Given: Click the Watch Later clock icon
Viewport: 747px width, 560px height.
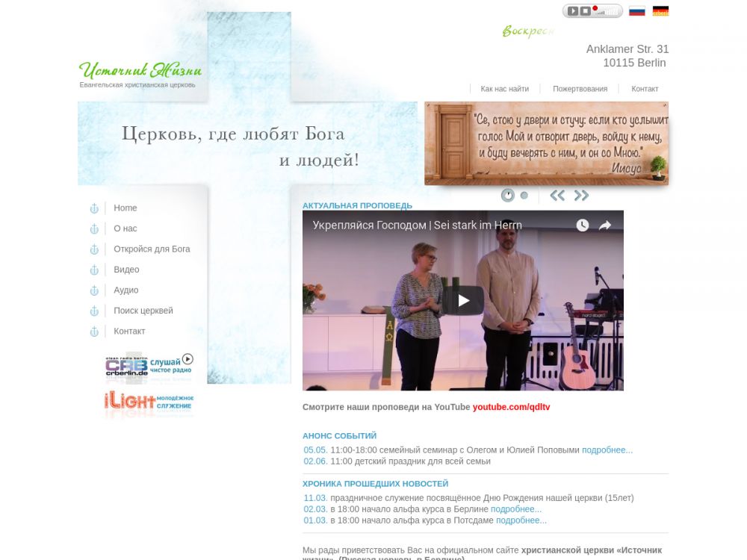Looking at the screenshot, I should pyautogui.click(x=582, y=225).
